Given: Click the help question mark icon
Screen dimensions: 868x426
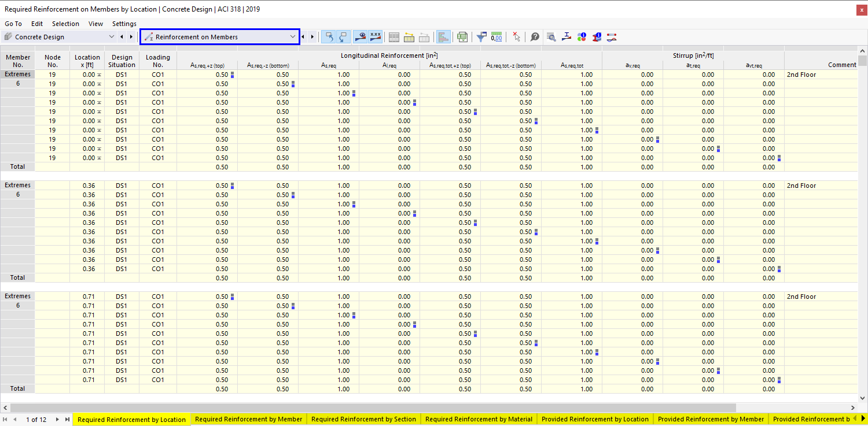Looking at the screenshot, I should tap(535, 36).
